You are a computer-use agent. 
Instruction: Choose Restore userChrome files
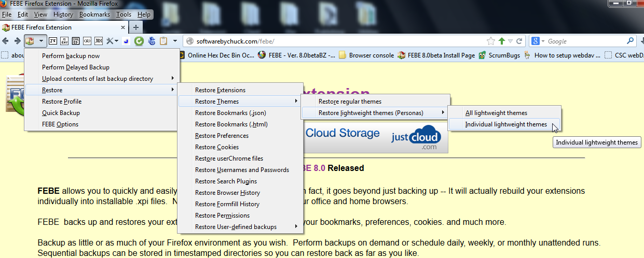[240, 159]
